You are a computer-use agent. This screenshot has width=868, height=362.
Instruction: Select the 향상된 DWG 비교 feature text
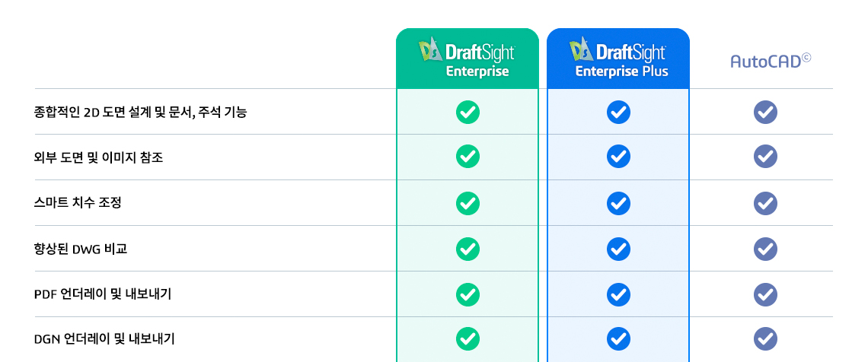coord(81,249)
